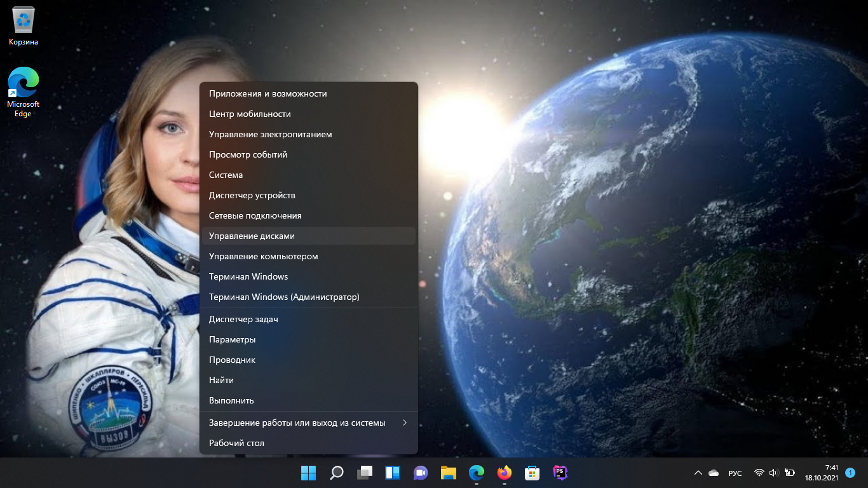The height and width of the screenshot is (488, 868).
Task: Launch the Chat app from the taskbar
Action: 420,473
